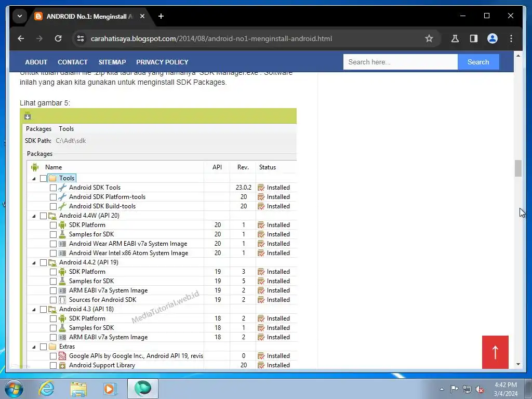Click the SDK Platform android icon under API 20
The width and height of the screenshot is (532, 399).
(x=62, y=224)
